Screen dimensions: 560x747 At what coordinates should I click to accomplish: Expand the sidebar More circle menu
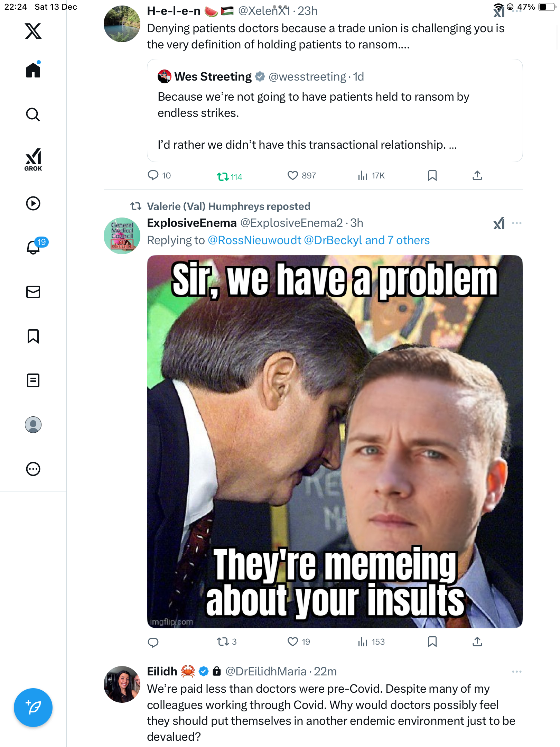pyautogui.click(x=33, y=469)
